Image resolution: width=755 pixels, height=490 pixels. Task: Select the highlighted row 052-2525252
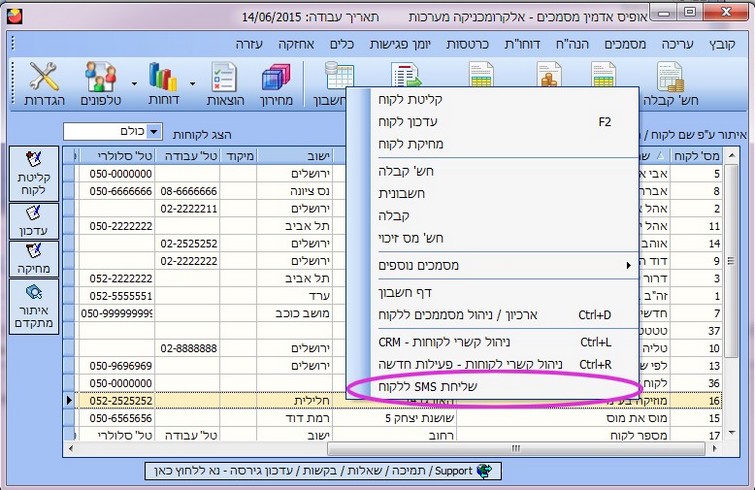(117, 400)
